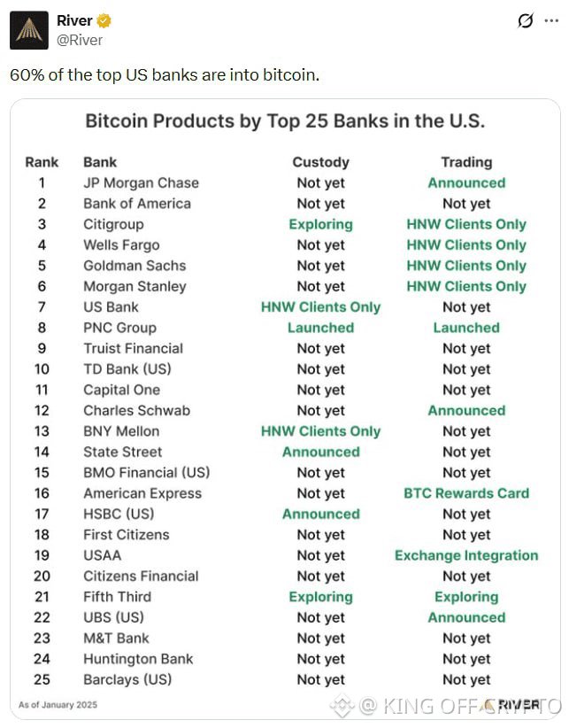Open the @River handle link

point(80,40)
